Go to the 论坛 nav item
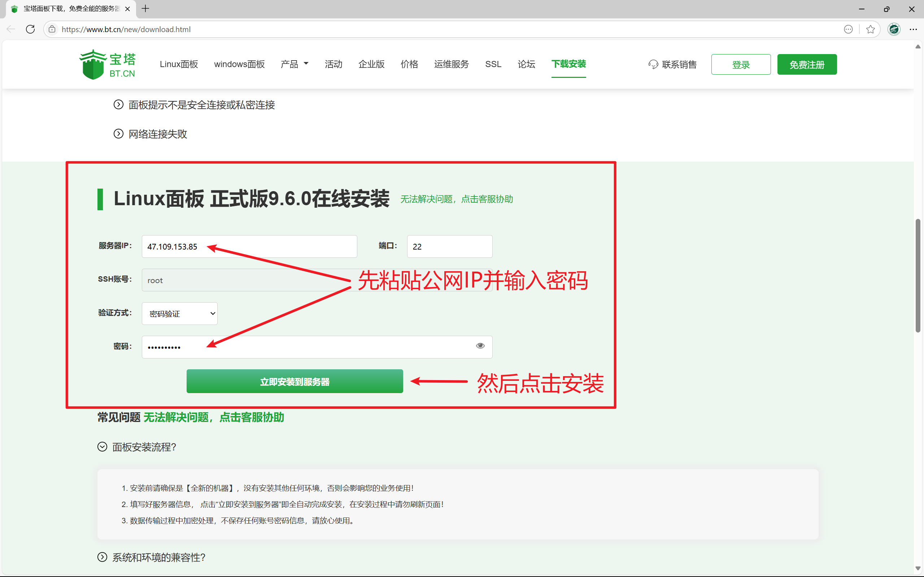The width and height of the screenshot is (924, 577). click(x=526, y=64)
